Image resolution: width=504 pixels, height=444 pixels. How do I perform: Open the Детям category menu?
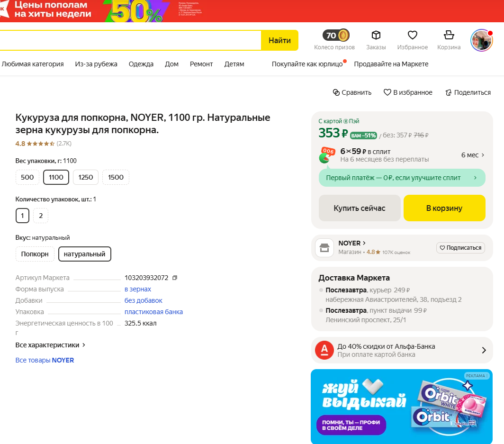pyautogui.click(x=234, y=64)
